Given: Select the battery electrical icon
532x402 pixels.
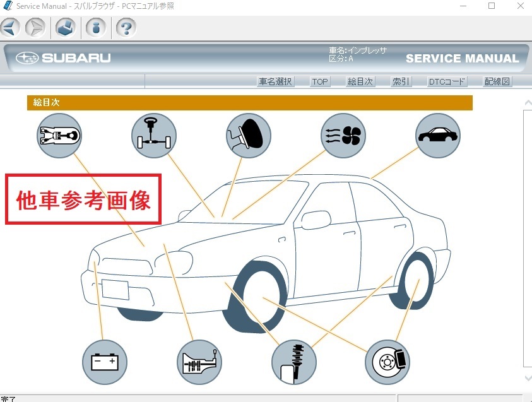Looking at the screenshot, I should click(x=105, y=362).
